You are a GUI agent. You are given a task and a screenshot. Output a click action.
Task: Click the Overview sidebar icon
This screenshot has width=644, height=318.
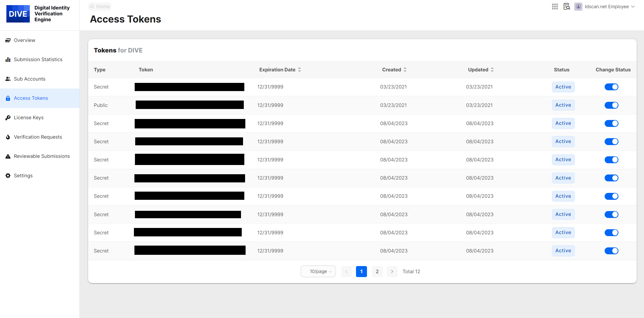[x=8, y=40]
